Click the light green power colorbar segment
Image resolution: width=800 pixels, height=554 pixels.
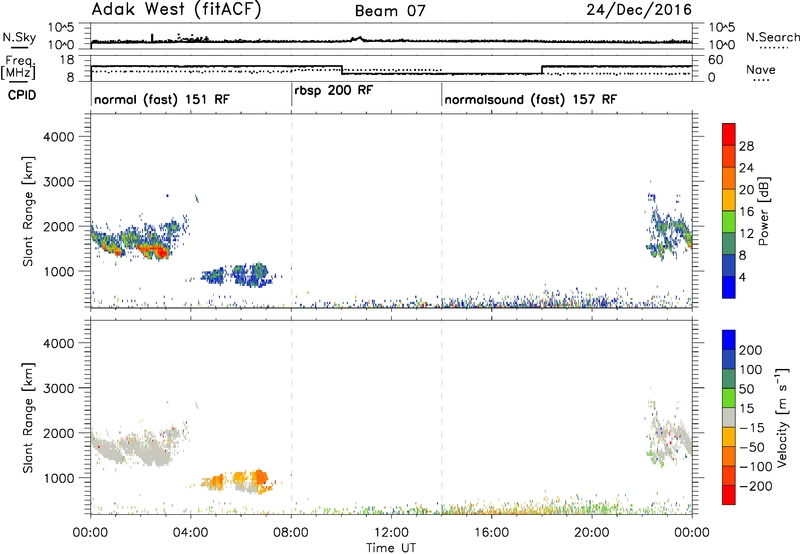(729, 221)
